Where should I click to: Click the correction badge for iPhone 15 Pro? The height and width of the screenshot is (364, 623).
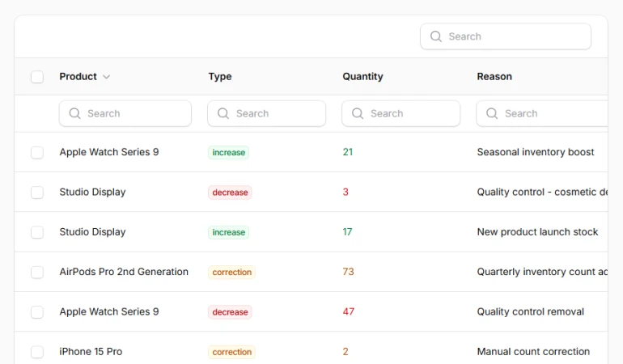231,352
